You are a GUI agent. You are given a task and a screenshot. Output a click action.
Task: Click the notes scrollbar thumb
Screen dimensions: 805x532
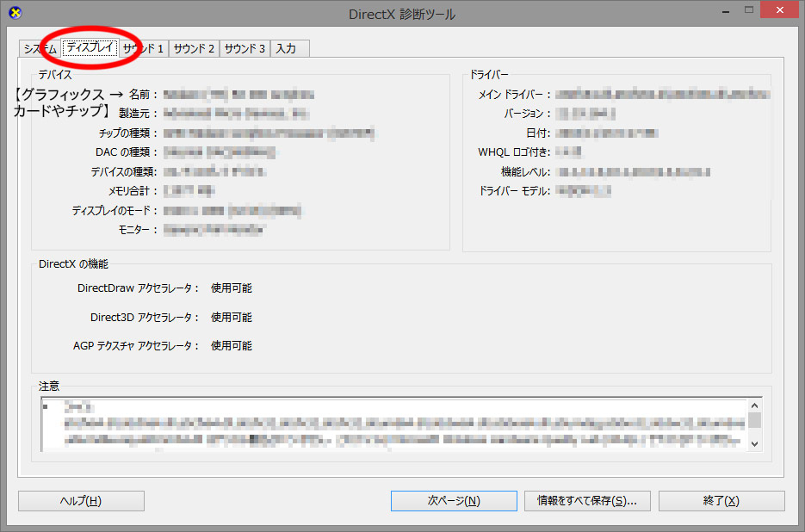[754, 420]
